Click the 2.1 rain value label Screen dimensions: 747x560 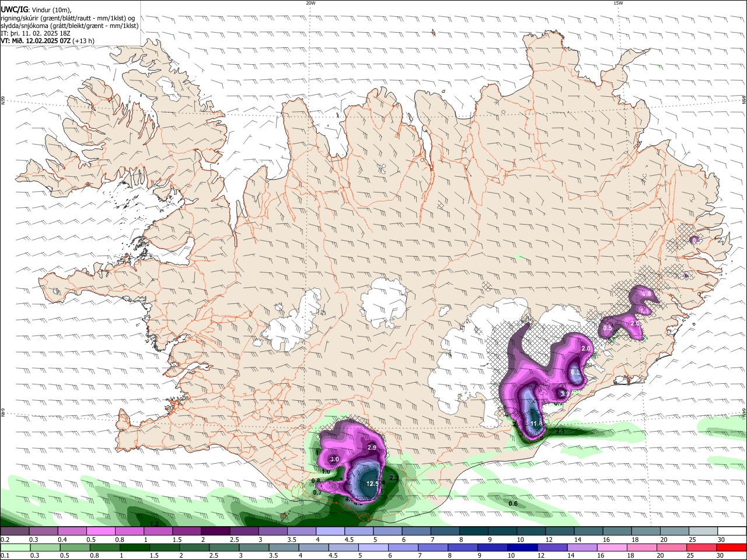pyautogui.click(x=560, y=431)
